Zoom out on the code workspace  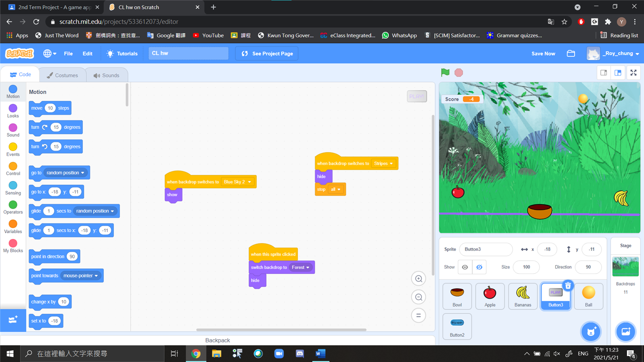click(x=419, y=297)
